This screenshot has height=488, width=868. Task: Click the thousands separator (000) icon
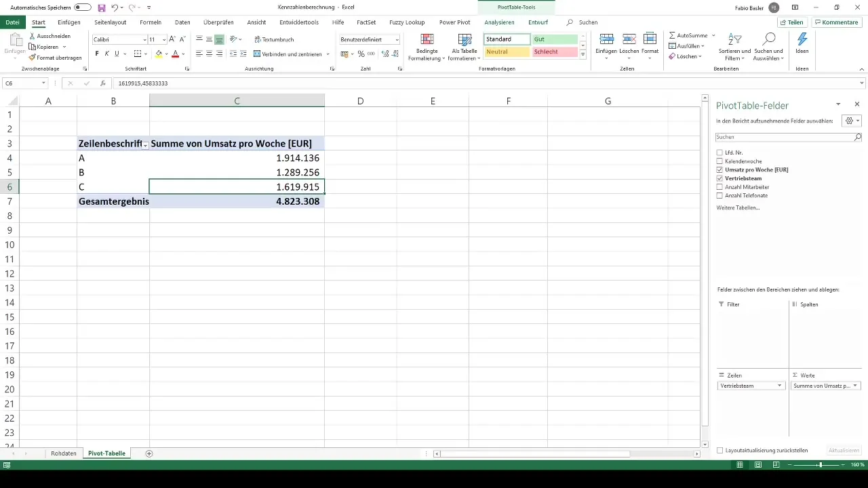point(371,54)
